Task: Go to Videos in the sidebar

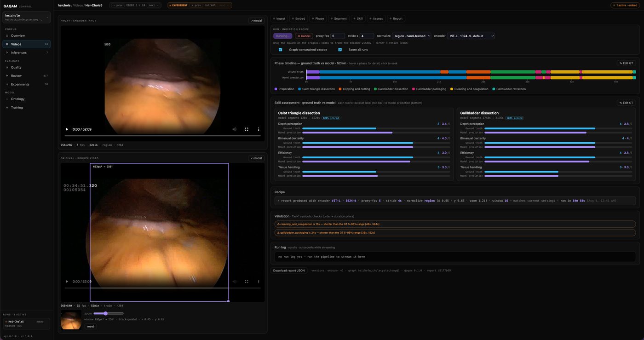Action: point(27,44)
